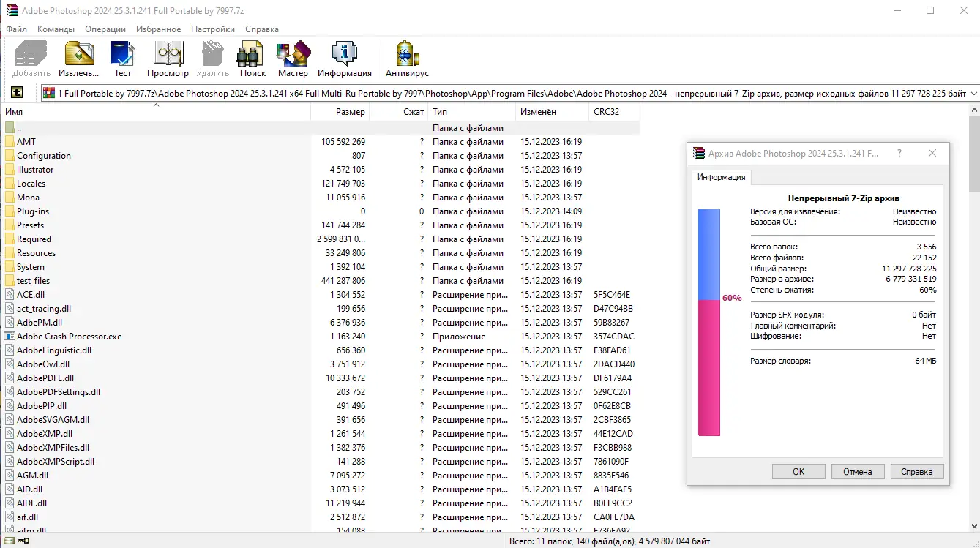Open the Просмотр viewer icon
The image size is (980, 548).
(168, 59)
